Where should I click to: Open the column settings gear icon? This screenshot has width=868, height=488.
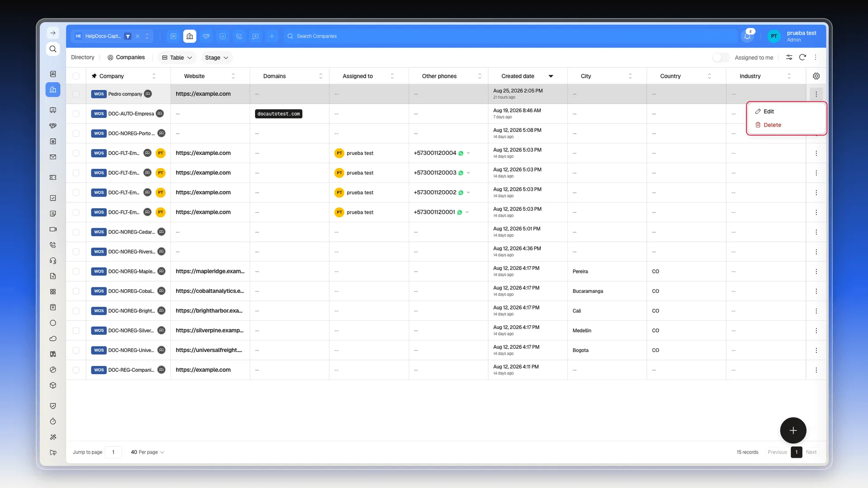click(x=816, y=76)
